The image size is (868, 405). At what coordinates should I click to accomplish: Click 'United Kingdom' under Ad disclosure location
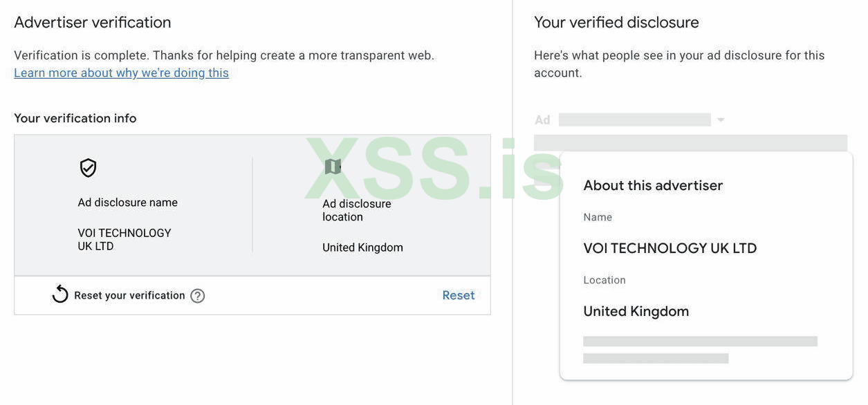[x=362, y=247]
